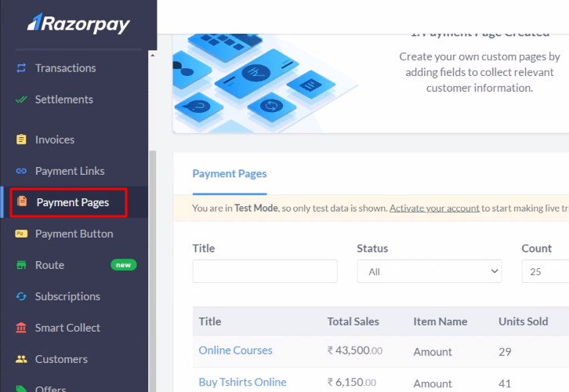The width and height of the screenshot is (569, 392).
Task: Open the Status dropdown showing All
Action: click(429, 271)
